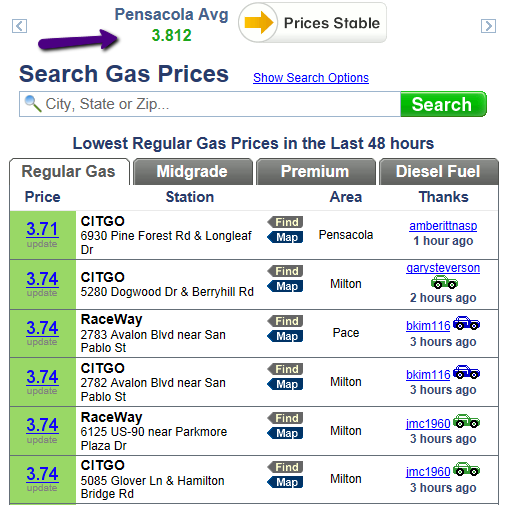Click green car icon under garysteverson
This screenshot has height=505, width=505.
[444, 283]
